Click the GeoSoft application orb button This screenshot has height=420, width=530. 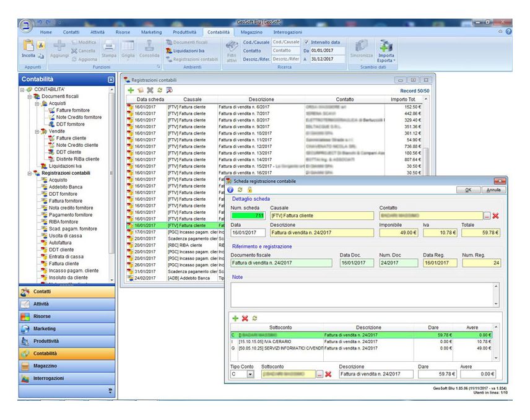tap(25, 26)
